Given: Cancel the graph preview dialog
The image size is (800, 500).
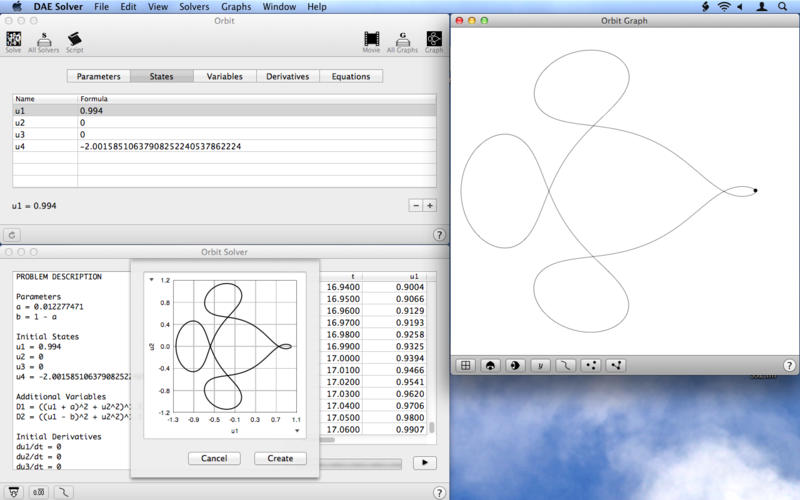Looking at the screenshot, I should coord(214,458).
